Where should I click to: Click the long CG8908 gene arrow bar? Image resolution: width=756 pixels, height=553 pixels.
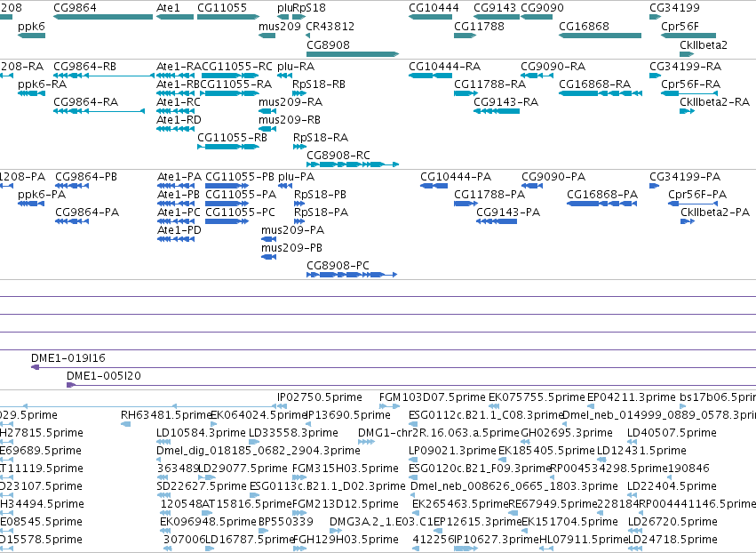tap(353, 54)
